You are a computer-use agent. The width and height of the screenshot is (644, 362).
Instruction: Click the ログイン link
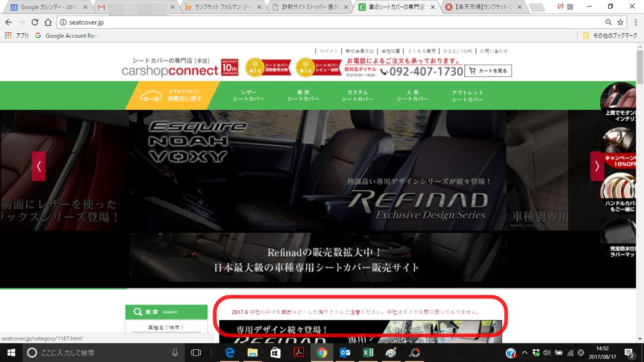coord(329,51)
